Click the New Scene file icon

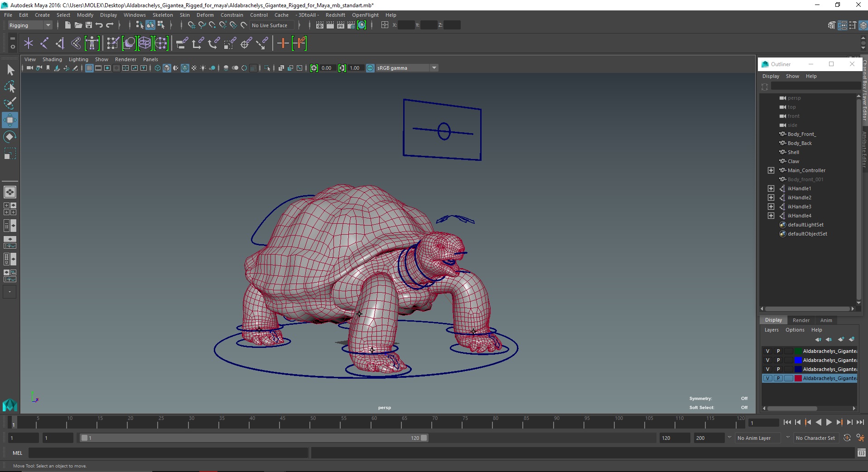click(x=68, y=25)
